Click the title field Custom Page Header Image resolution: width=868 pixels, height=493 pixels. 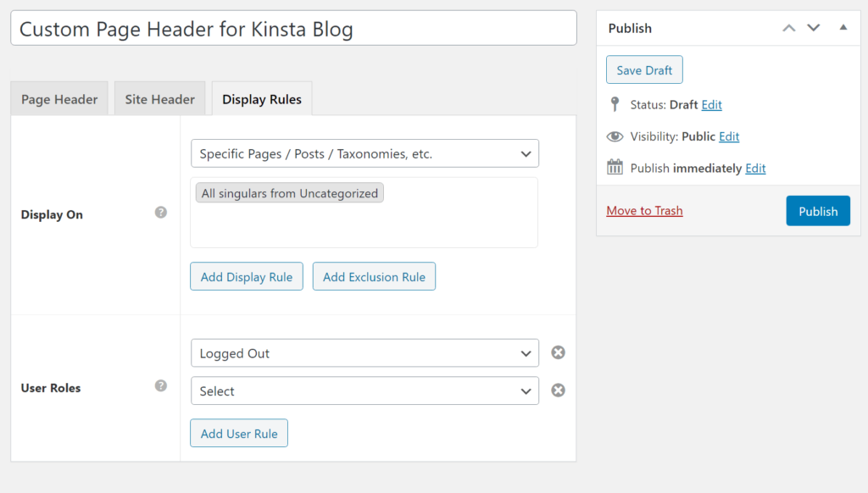293,29
